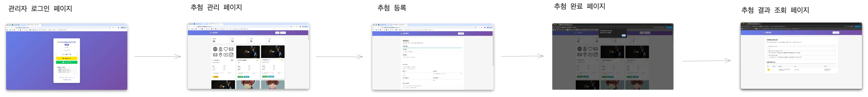Click bottom link on admin login card
868x97 pixels.
67,80
